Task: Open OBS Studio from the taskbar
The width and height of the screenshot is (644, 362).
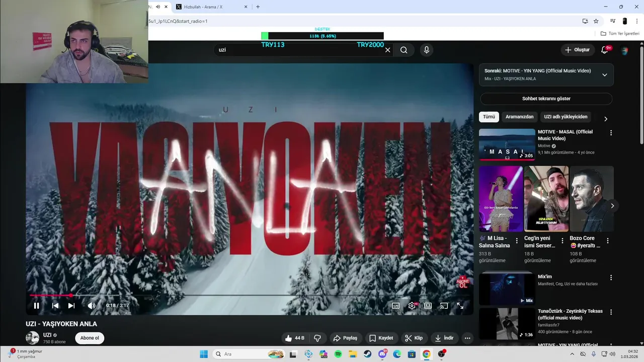Action: tap(441, 354)
